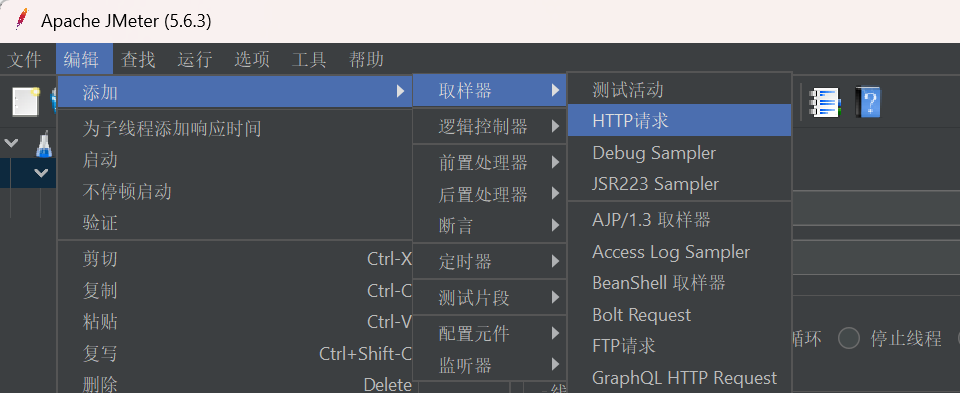960x393 pixels.
Task: Expand the 前置处理器 submenu
Action: [x=490, y=163]
